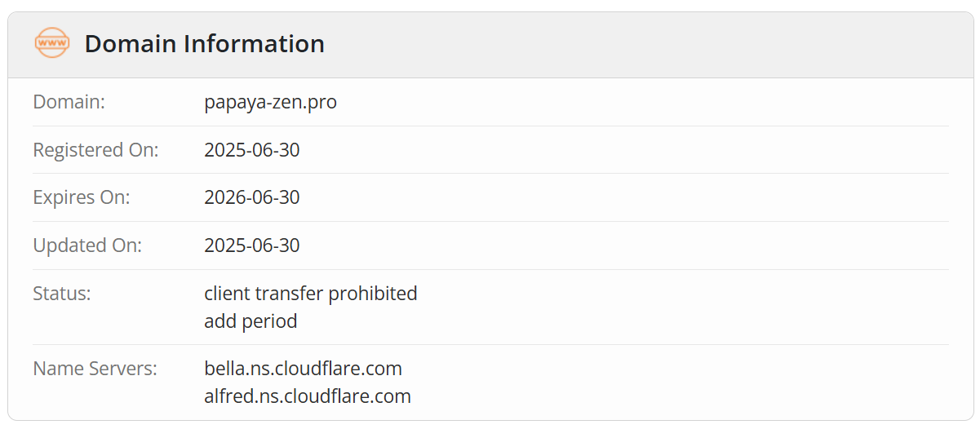Viewport: 980px width, 429px height.
Task: Select the registered date 2025-06-30
Action: point(252,150)
